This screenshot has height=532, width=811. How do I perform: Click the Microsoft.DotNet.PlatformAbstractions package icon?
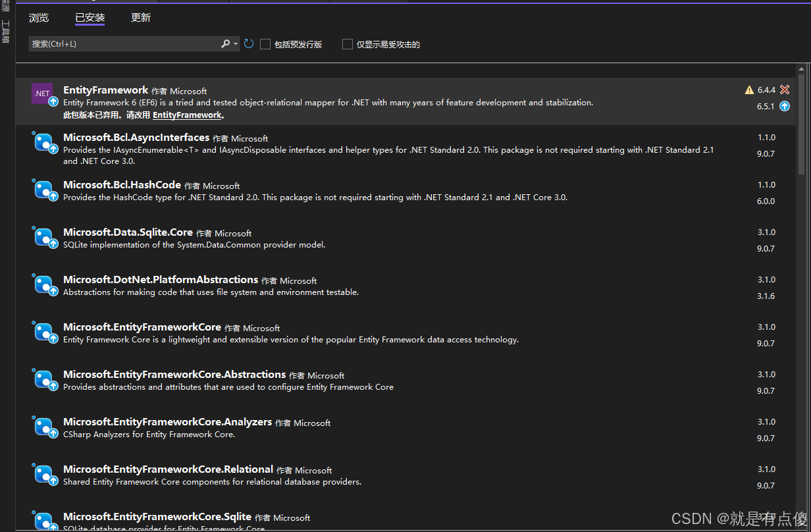(43, 284)
